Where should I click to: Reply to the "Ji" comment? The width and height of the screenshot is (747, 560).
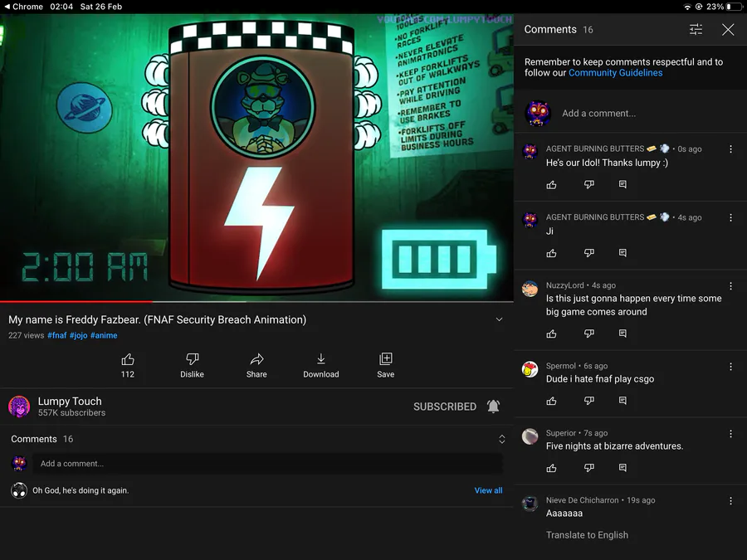point(622,253)
